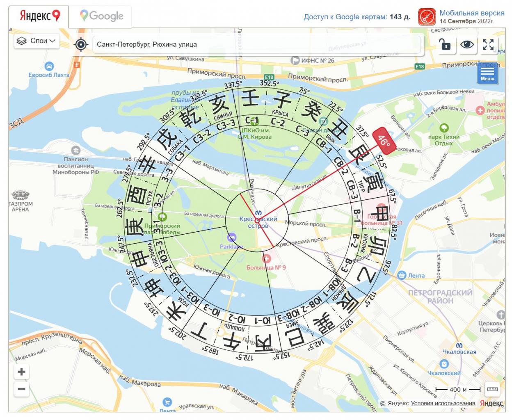512x420 pixels.
Task: Expand the Слои layers dropdown
Action: coord(37,41)
